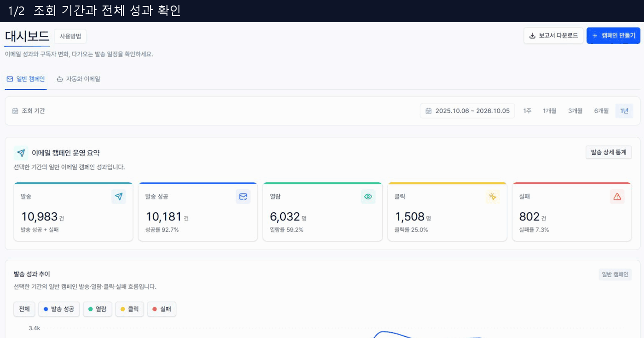The width and height of the screenshot is (644, 338).
Task: Select the 1년 period option
Action: 624,111
